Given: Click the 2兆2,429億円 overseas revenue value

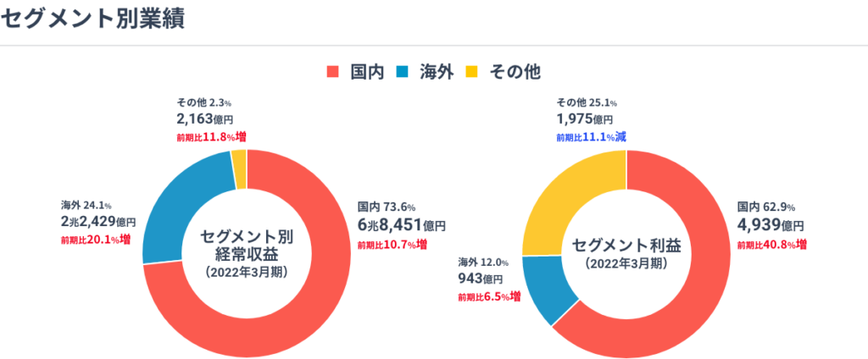Looking at the screenshot, I should point(97,221).
